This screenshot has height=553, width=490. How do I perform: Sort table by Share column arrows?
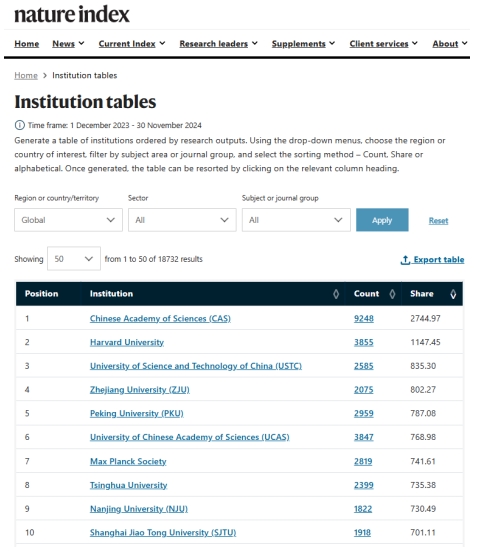(x=453, y=294)
